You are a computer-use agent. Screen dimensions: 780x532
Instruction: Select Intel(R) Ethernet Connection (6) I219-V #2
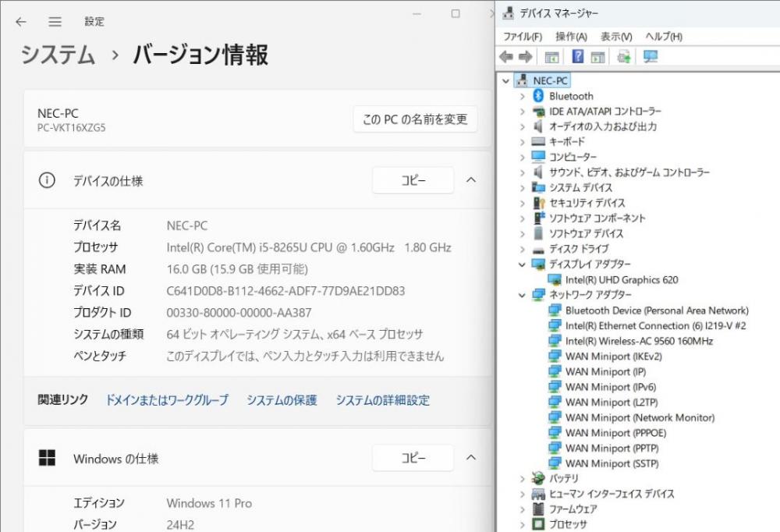(x=656, y=325)
